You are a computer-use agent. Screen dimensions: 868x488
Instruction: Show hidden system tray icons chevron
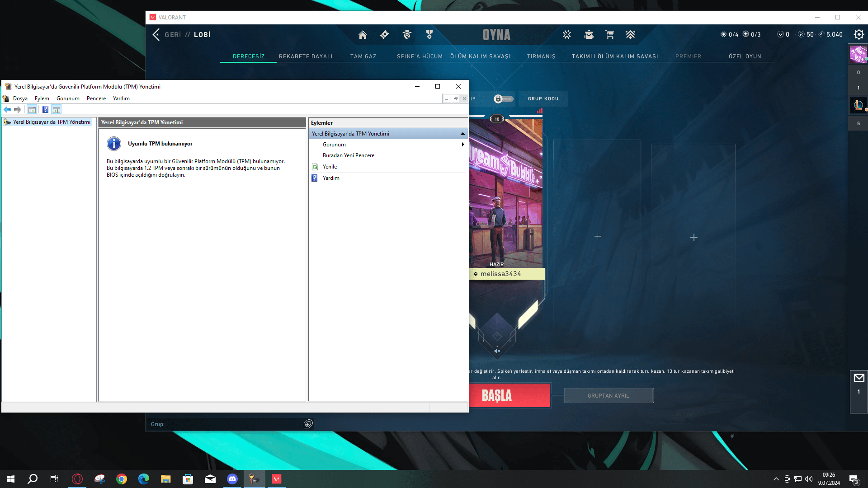click(776, 479)
